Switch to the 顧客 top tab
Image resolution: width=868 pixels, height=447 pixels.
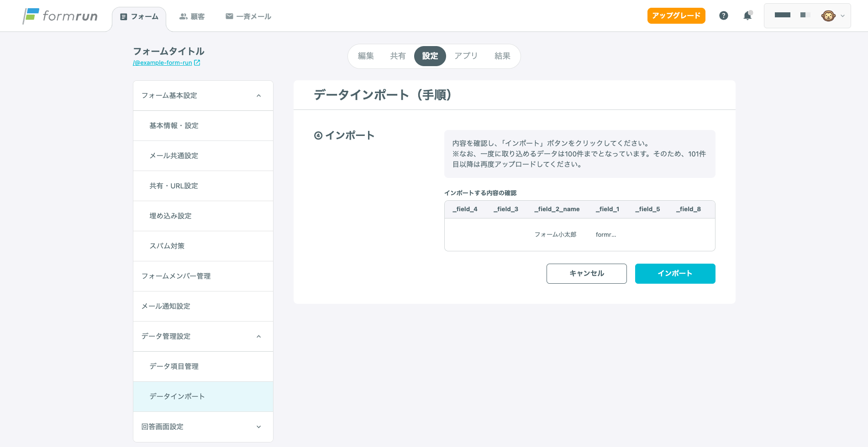pyautogui.click(x=192, y=17)
